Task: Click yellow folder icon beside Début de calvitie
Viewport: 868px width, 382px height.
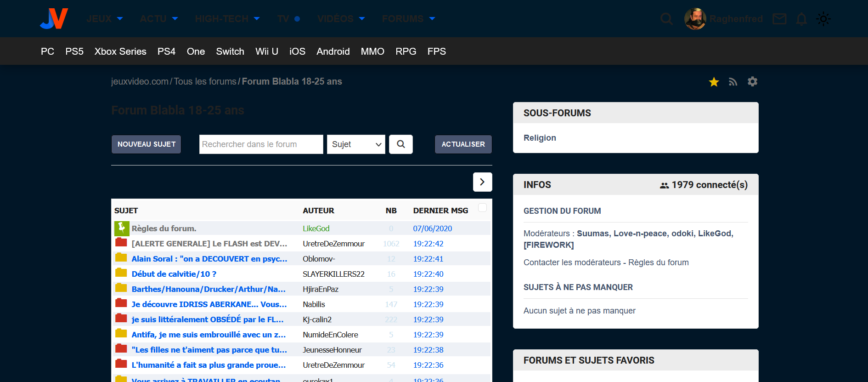Action: (121, 273)
